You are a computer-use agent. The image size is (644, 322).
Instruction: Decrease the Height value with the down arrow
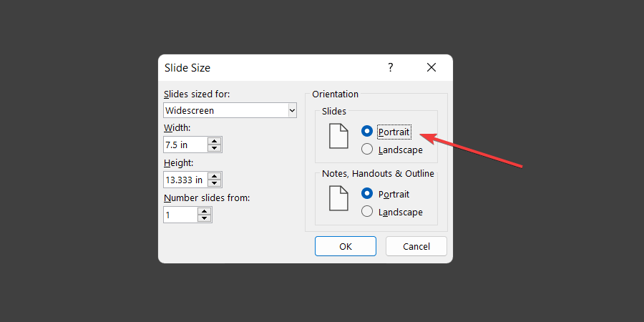(214, 183)
